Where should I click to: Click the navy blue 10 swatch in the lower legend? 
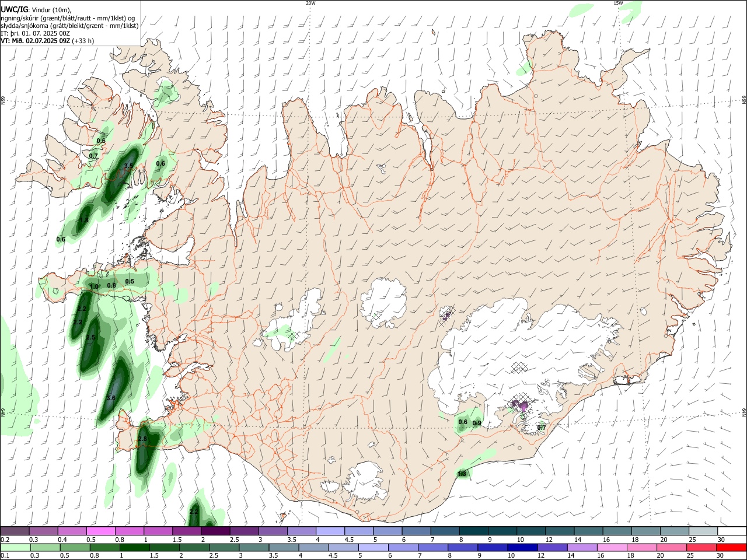pos(521,547)
